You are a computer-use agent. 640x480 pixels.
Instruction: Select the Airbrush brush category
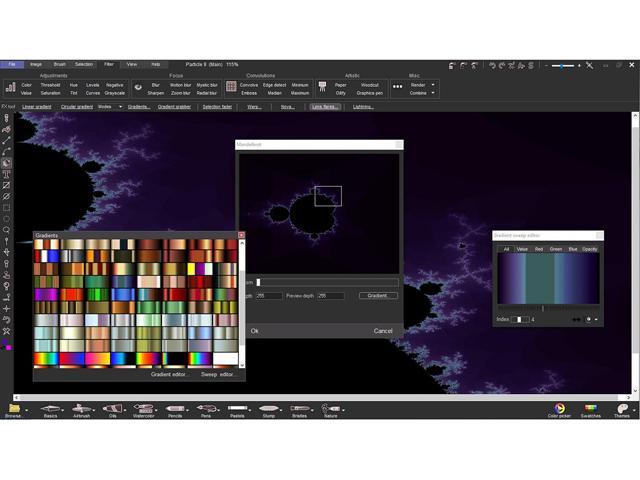pos(82,409)
